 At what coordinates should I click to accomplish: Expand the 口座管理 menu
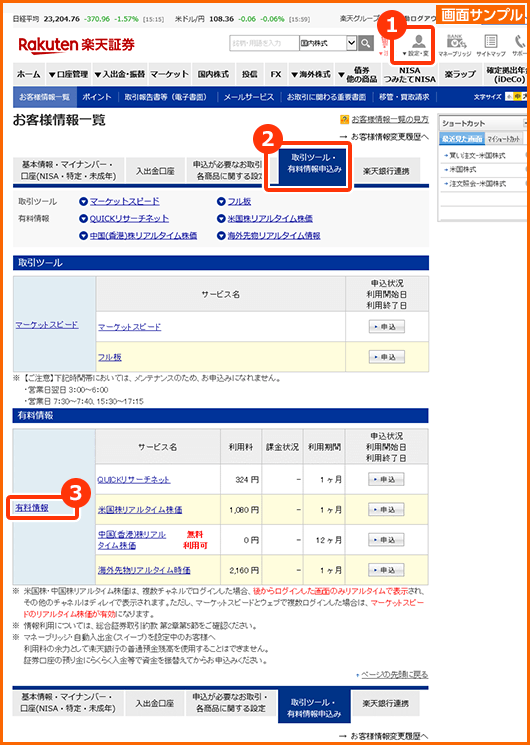(x=68, y=74)
